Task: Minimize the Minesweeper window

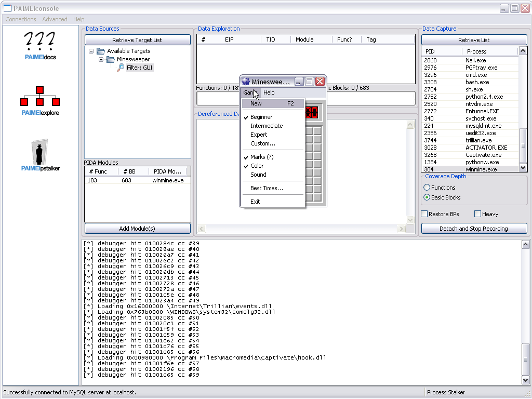Action: pyautogui.click(x=299, y=82)
